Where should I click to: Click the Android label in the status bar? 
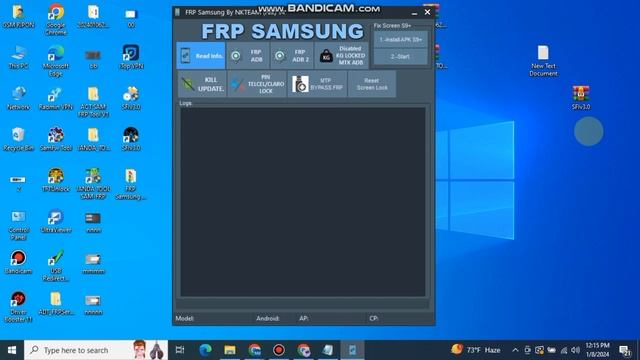coord(268,318)
